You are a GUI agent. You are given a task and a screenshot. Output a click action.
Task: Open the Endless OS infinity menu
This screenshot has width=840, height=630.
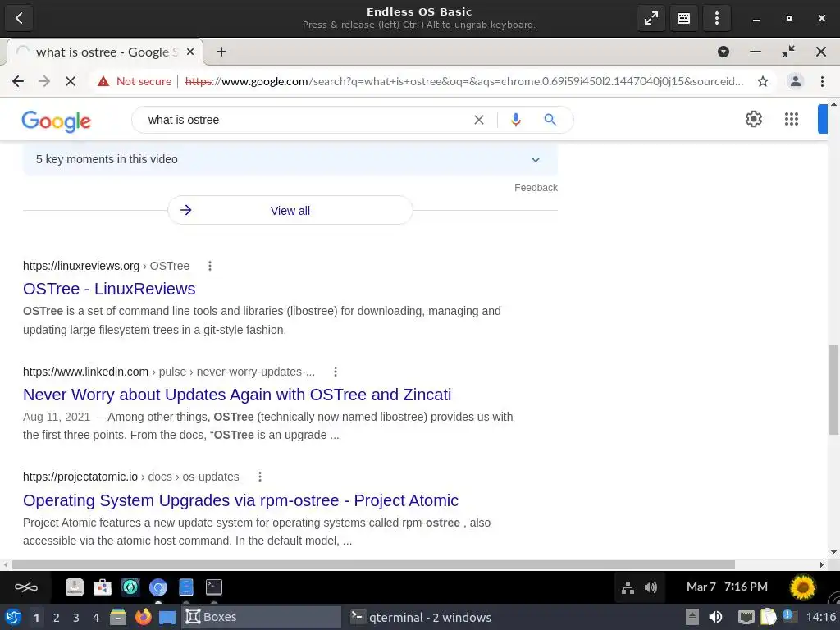(x=25, y=587)
